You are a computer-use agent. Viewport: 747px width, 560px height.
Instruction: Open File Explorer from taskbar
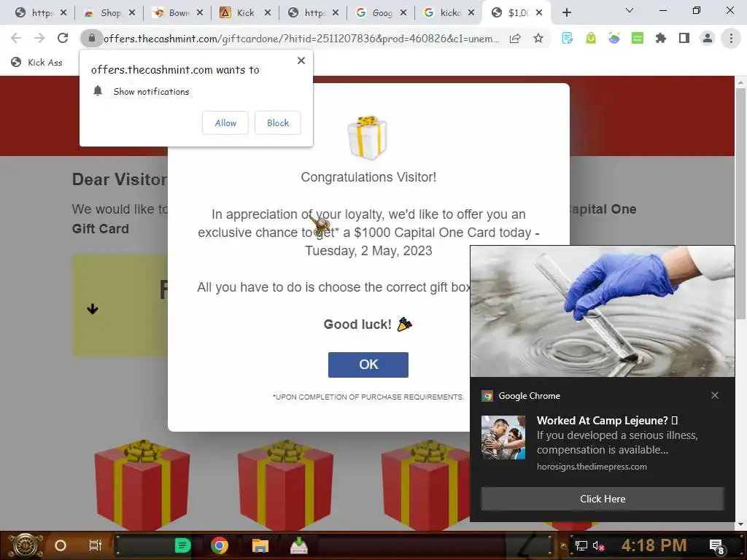[x=260, y=545]
